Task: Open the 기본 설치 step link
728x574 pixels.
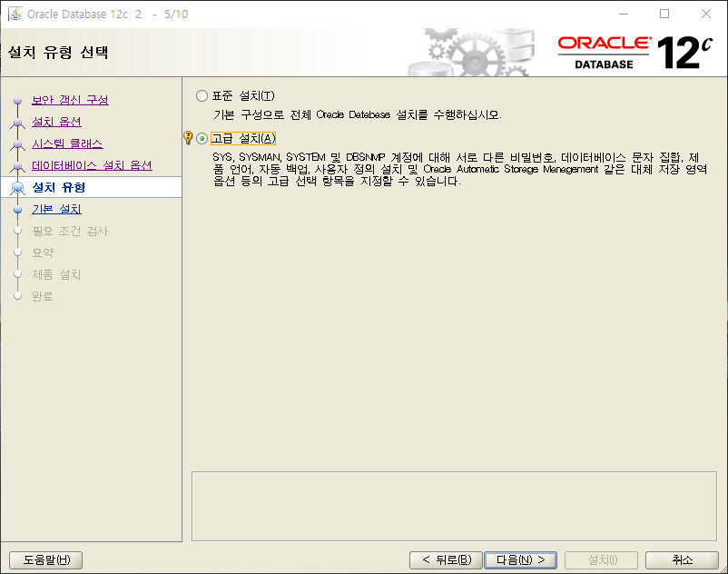Action: tap(56, 209)
